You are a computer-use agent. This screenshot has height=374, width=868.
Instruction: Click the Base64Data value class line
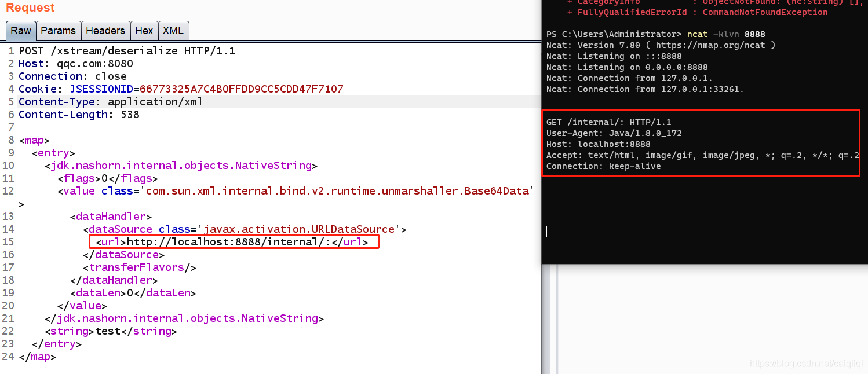coord(295,191)
